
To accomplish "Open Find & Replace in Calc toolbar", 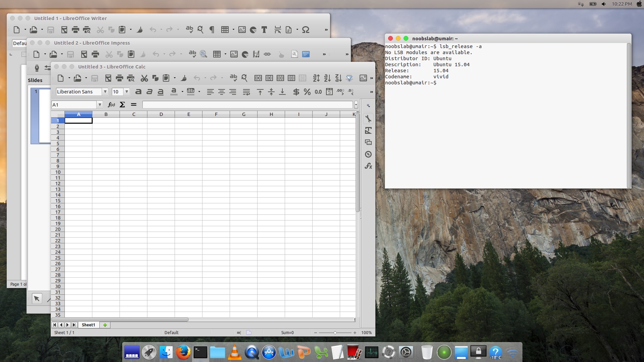I will click(x=244, y=78).
